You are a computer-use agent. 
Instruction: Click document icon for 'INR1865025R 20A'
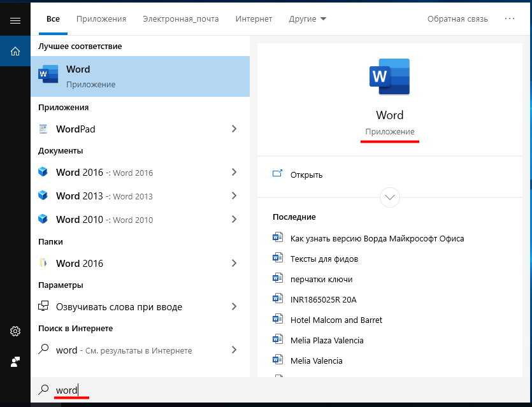pyautogui.click(x=278, y=299)
